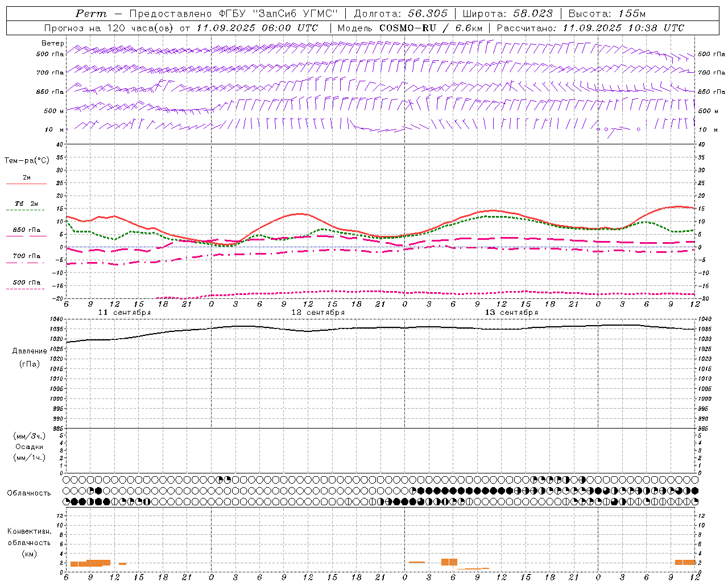Click the "12 сентября" date label

[x=318, y=313]
